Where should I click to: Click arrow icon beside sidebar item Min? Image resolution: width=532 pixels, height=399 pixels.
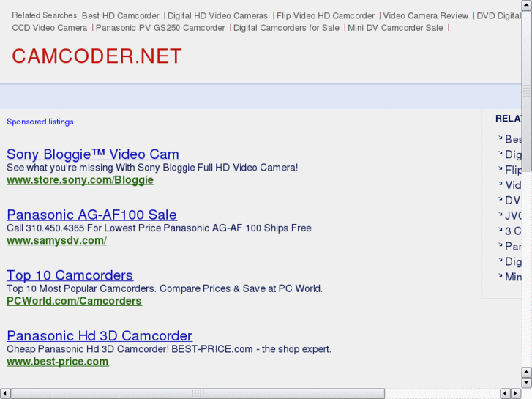click(500, 275)
